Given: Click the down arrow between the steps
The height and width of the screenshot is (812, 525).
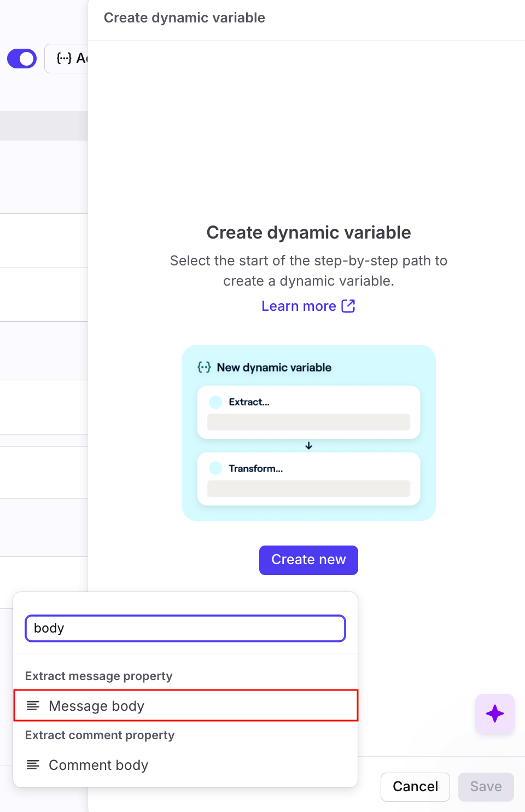Looking at the screenshot, I should pyautogui.click(x=309, y=446).
